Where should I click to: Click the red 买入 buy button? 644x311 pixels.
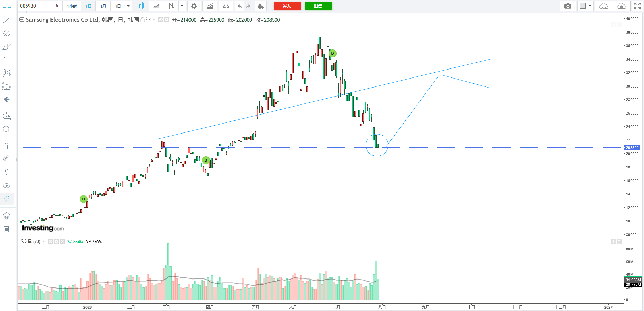[x=287, y=6]
